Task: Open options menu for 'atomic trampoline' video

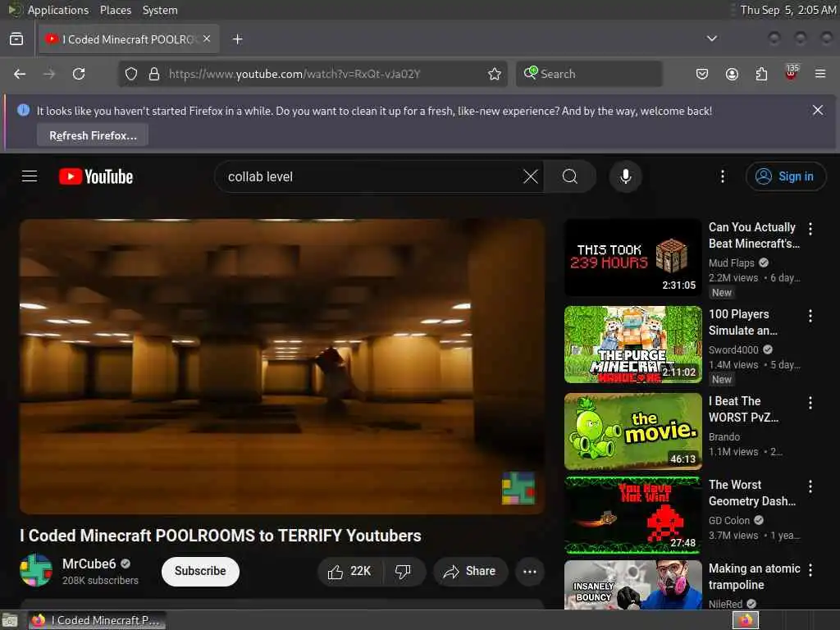Action: tap(810, 570)
